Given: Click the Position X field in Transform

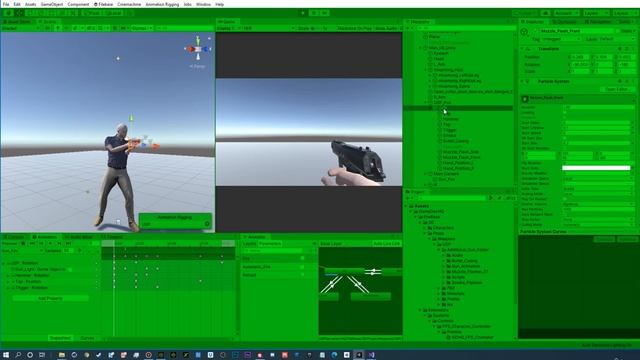Looking at the screenshot, I should (579, 57).
